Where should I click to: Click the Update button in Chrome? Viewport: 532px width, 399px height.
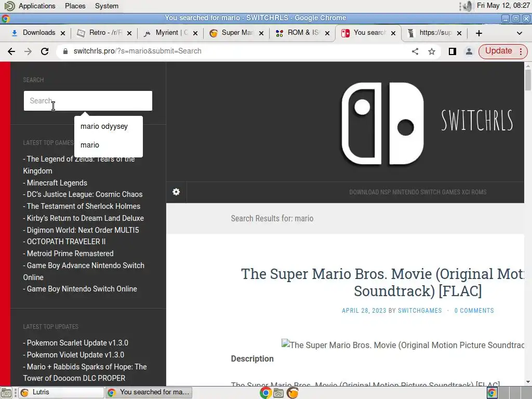click(498, 51)
